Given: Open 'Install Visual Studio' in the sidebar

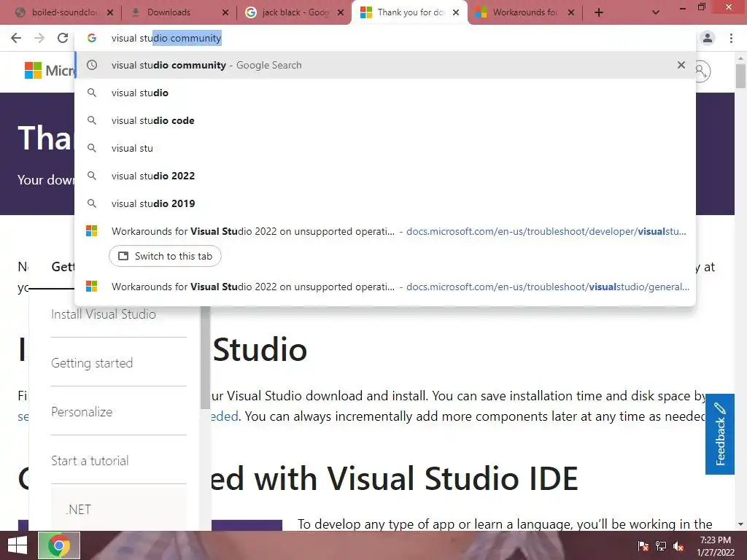Looking at the screenshot, I should (x=104, y=314).
